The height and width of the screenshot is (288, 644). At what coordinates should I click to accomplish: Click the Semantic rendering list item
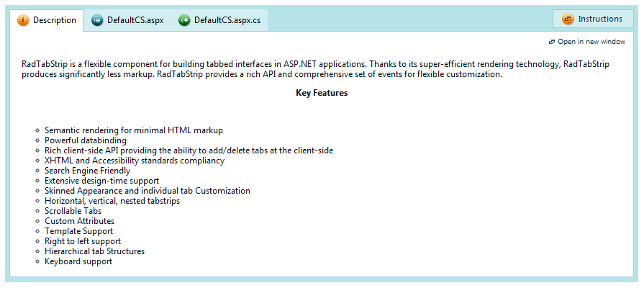tap(133, 130)
